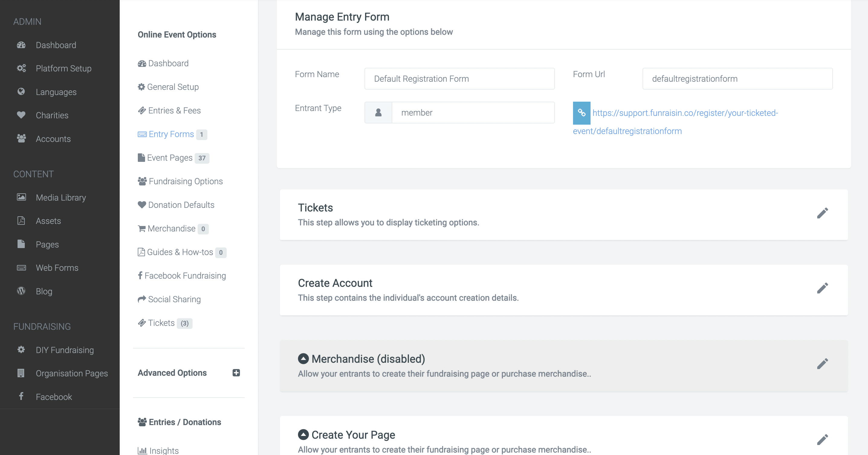Select Entry Forms menu item
The image size is (868, 455).
(166, 134)
